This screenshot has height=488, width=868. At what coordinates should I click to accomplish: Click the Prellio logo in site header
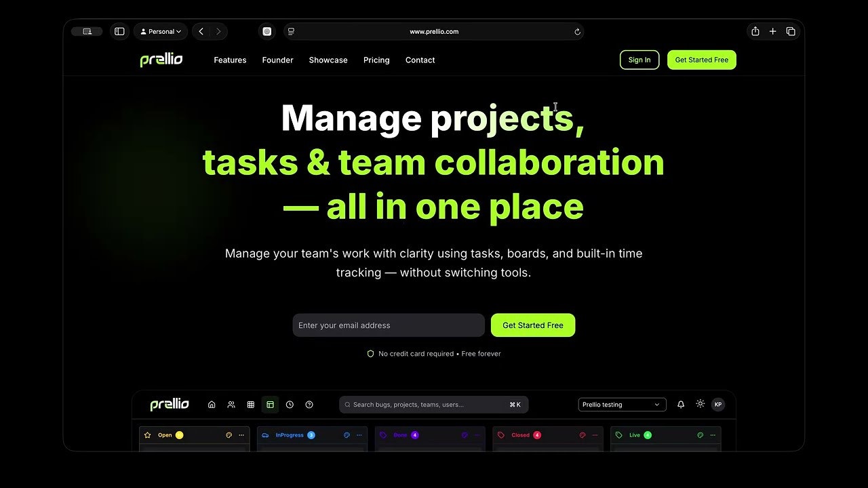[x=161, y=60]
